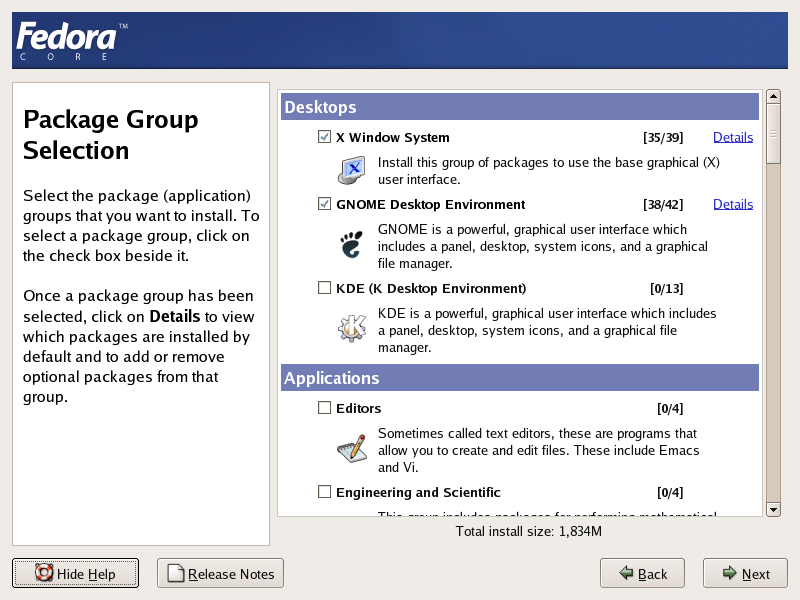Click Engineering and Scientific [0/4] count
Screen dimensions: 800x600
[670, 492]
